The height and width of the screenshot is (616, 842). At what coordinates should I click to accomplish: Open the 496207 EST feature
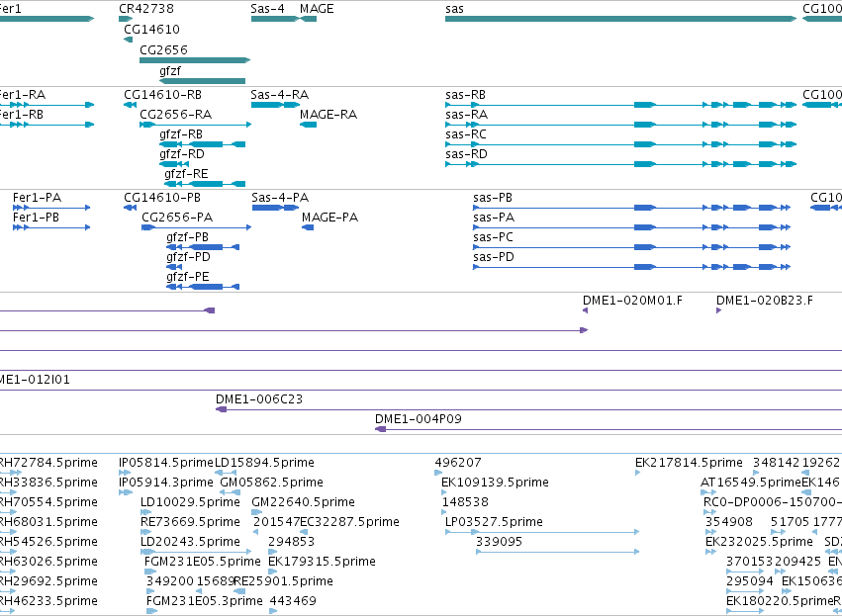coord(438,473)
